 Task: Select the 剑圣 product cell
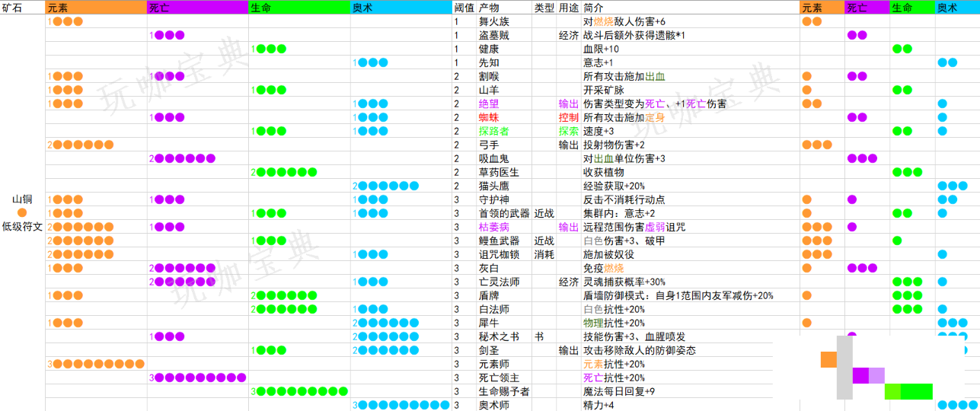coord(489,350)
